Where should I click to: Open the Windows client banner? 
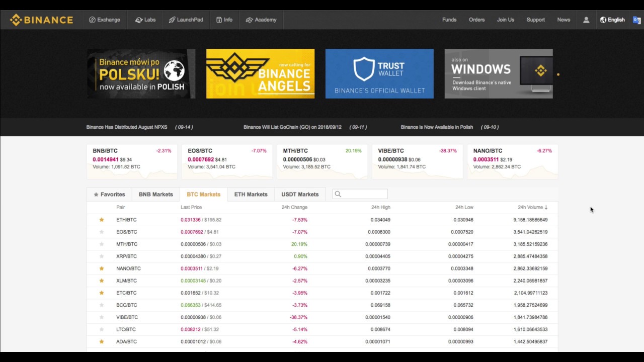(x=499, y=73)
